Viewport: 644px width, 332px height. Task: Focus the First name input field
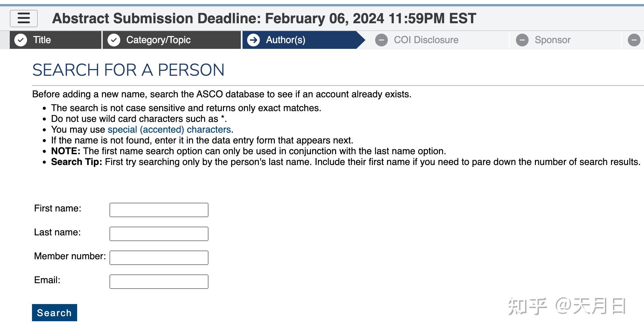coord(159,210)
